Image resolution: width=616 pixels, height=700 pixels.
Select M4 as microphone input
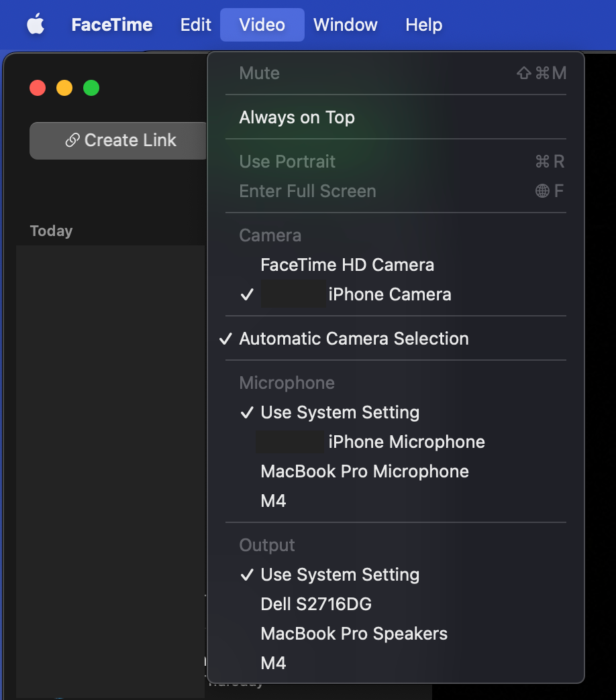coord(396,500)
